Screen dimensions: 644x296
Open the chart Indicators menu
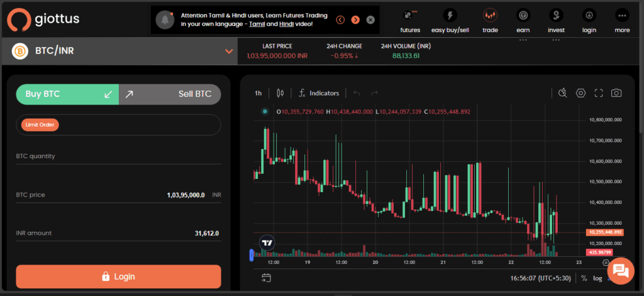click(318, 93)
